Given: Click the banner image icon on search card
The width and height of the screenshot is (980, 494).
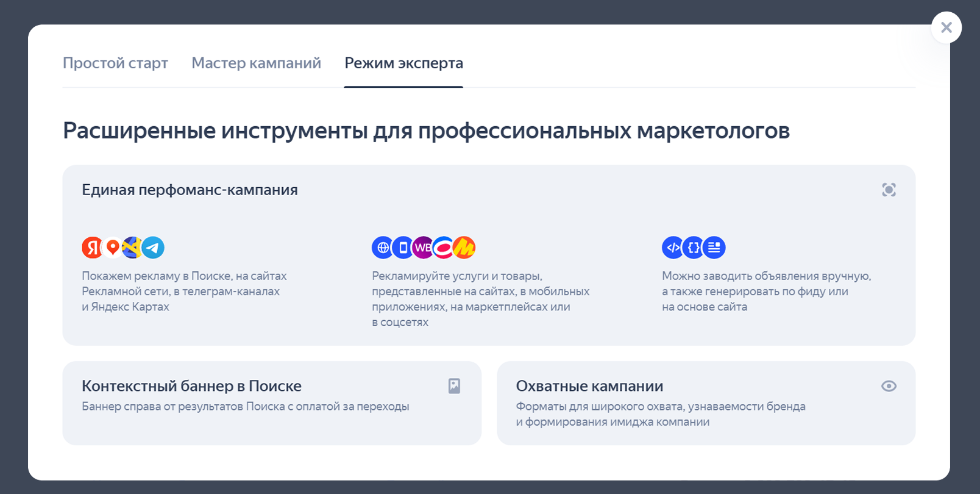Looking at the screenshot, I should click(x=454, y=386).
